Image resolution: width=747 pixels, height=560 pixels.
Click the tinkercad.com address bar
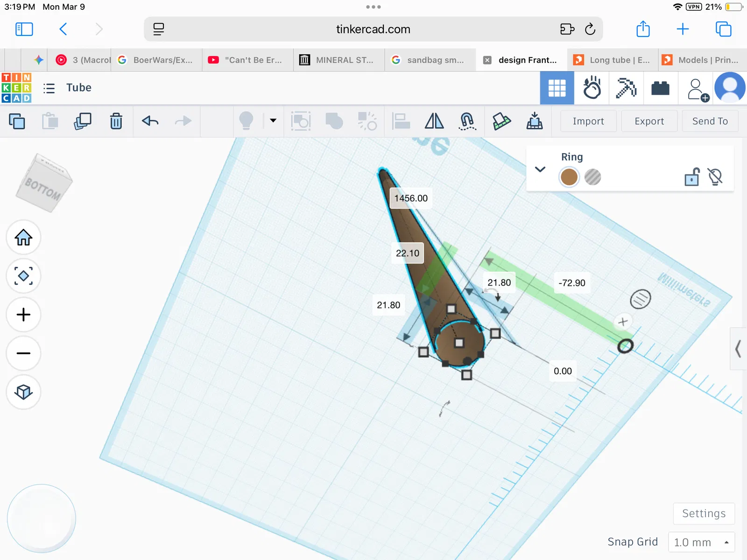373,29
